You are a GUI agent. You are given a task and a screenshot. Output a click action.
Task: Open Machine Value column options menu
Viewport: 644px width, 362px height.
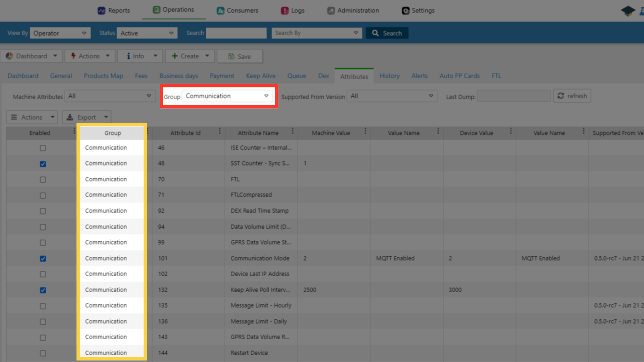[365, 131]
